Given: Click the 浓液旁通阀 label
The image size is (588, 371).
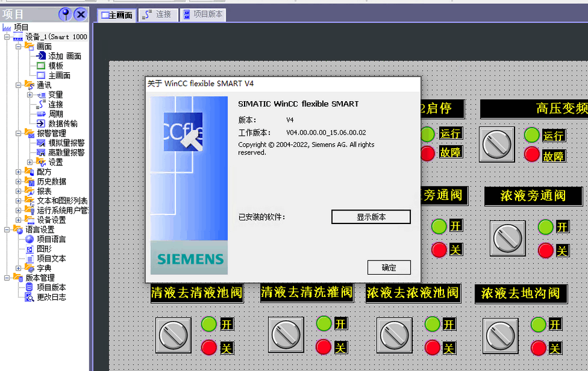Looking at the screenshot, I should 533,196.
